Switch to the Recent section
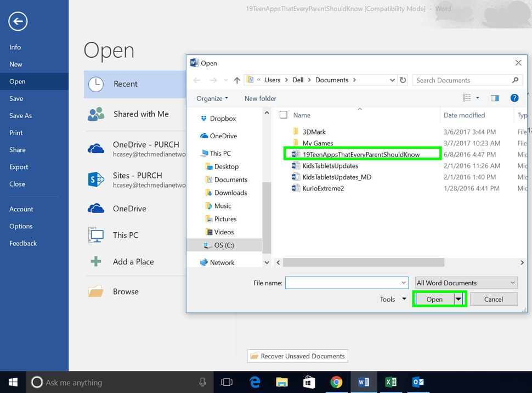The image size is (532, 393). pos(126,84)
